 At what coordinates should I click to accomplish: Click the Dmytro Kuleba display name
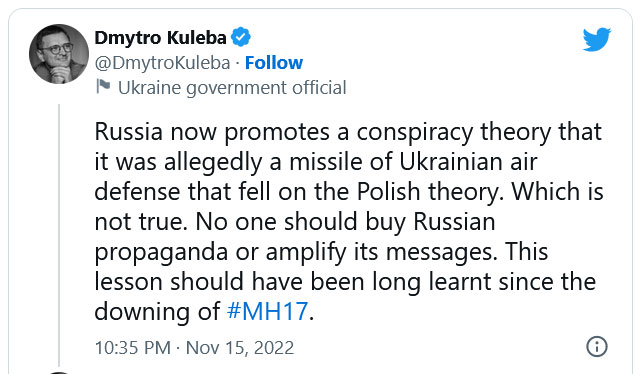pyautogui.click(x=160, y=38)
